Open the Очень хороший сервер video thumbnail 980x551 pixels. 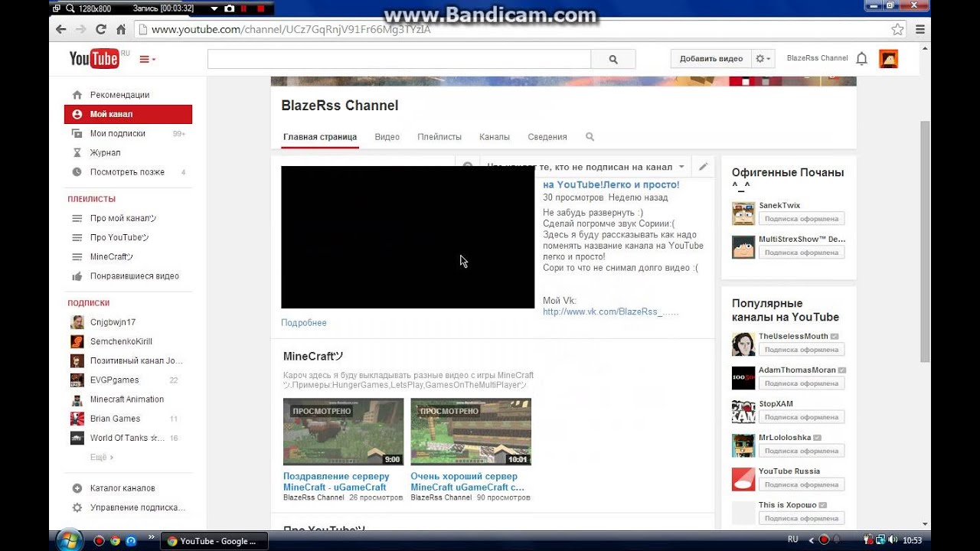(471, 432)
